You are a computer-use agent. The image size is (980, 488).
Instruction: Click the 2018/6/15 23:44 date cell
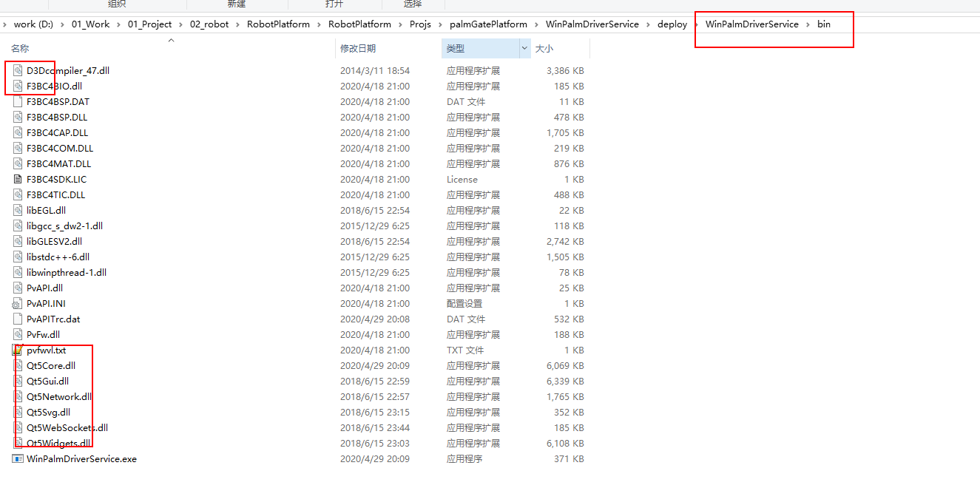pyautogui.click(x=375, y=427)
